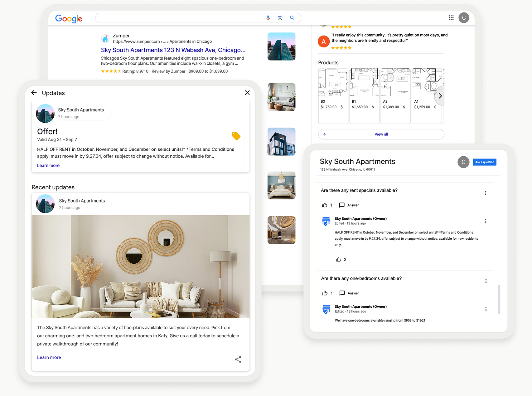Click the Google logo
The image size is (532, 396).
tap(69, 19)
